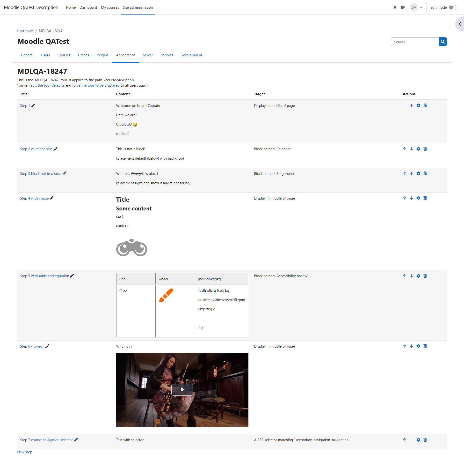Delete Step 7 course navigation selector
The image size is (464, 476).
pos(425,440)
